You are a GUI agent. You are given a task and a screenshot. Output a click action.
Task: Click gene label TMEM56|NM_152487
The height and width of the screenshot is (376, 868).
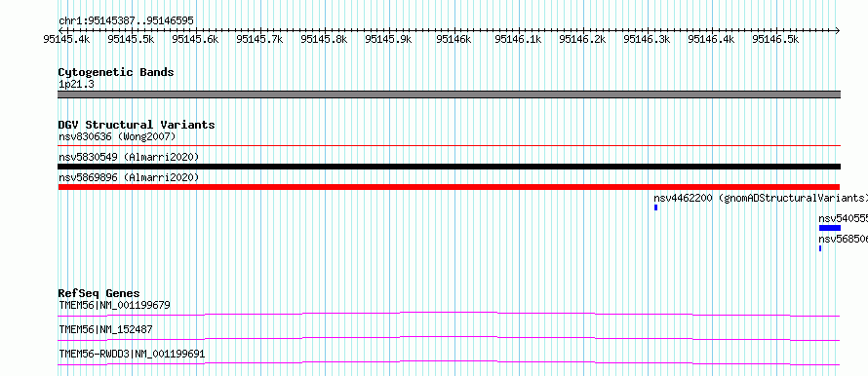[105, 330]
